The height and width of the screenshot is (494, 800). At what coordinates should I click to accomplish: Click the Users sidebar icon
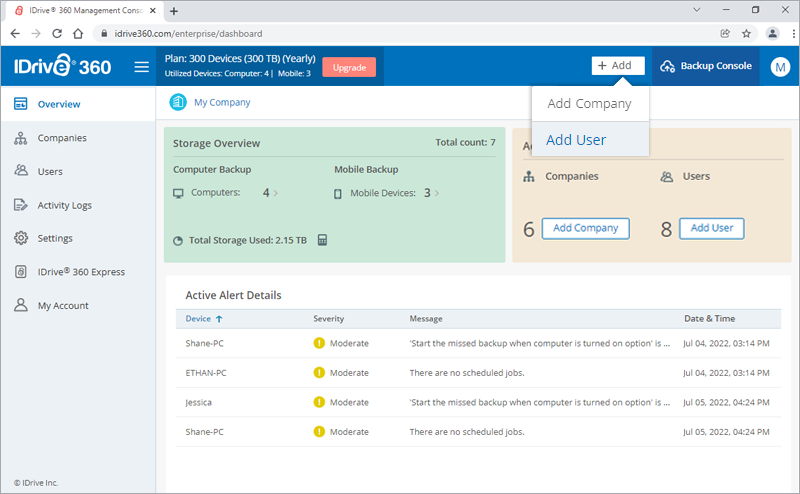pyautogui.click(x=21, y=170)
